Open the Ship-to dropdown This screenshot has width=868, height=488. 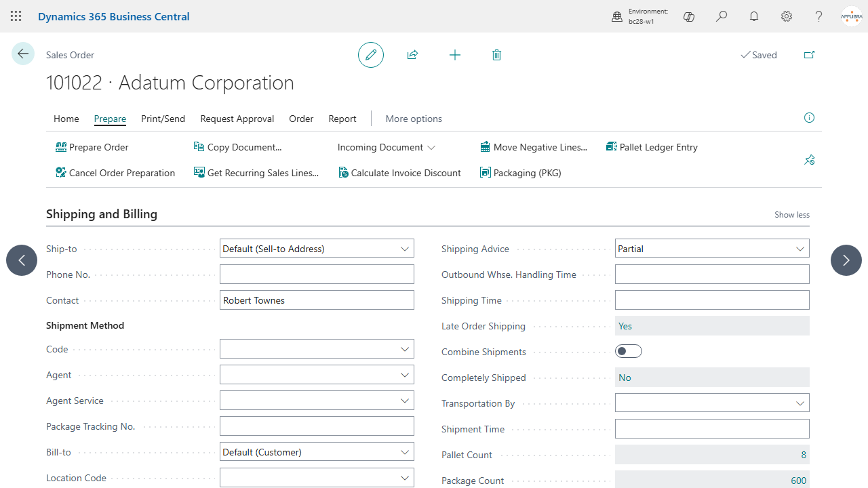[405, 249]
